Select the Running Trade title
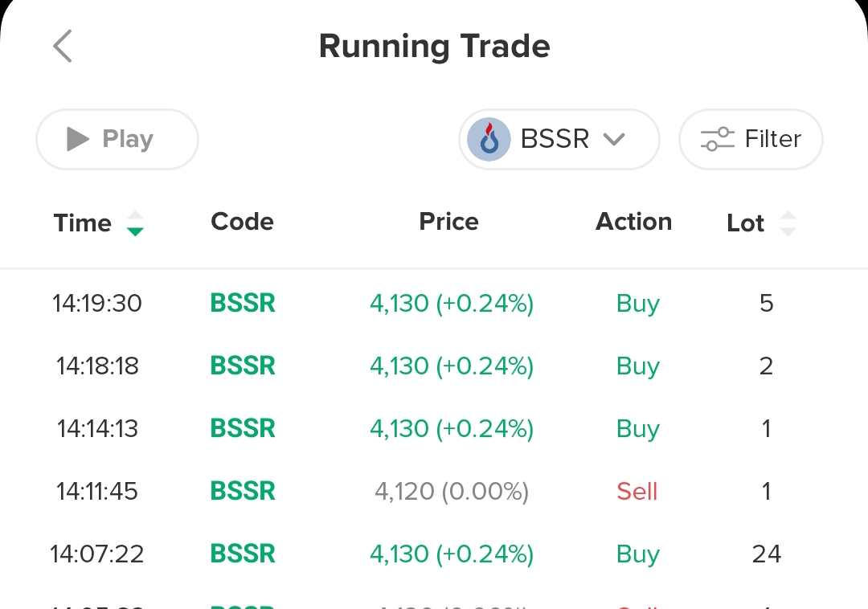 (434, 46)
